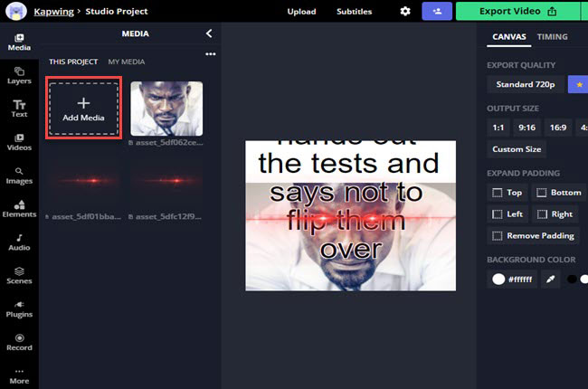
Task: Open settings with the gear icon
Action: (x=405, y=12)
